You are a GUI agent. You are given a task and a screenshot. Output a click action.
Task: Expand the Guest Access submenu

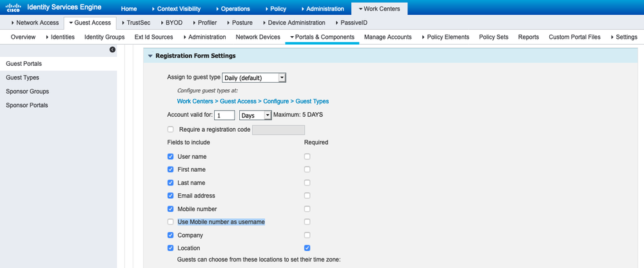pyautogui.click(x=90, y=23)
